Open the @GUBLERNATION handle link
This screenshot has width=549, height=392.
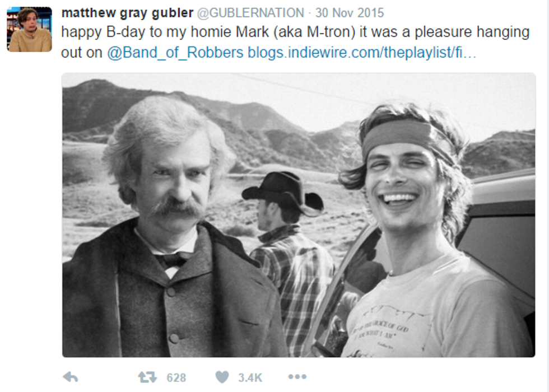click(251, 13)
